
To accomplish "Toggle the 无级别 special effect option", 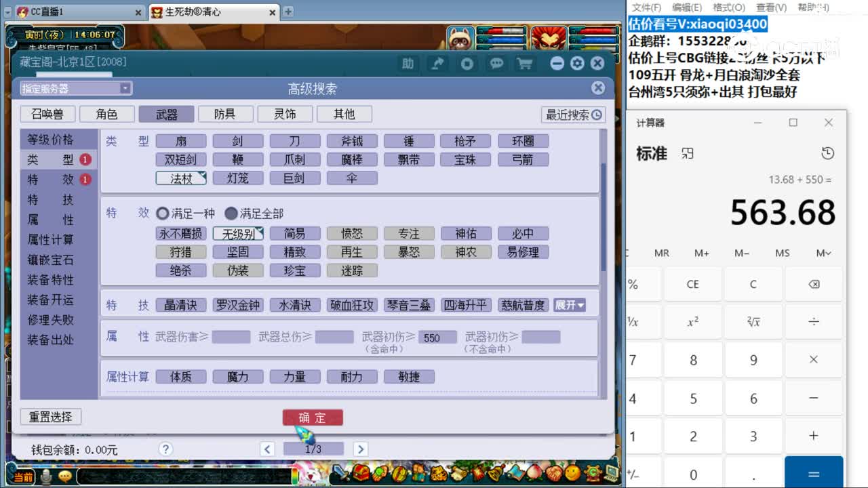I will 238,233.
